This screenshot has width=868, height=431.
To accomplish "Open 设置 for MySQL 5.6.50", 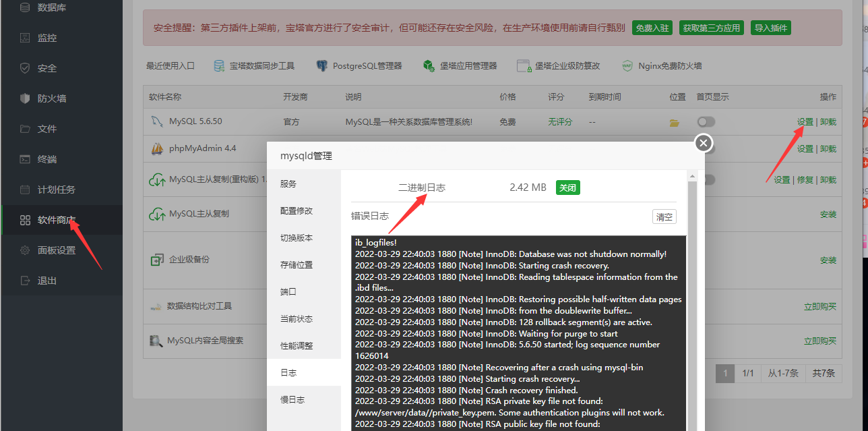I will click(x=805, y=122).
